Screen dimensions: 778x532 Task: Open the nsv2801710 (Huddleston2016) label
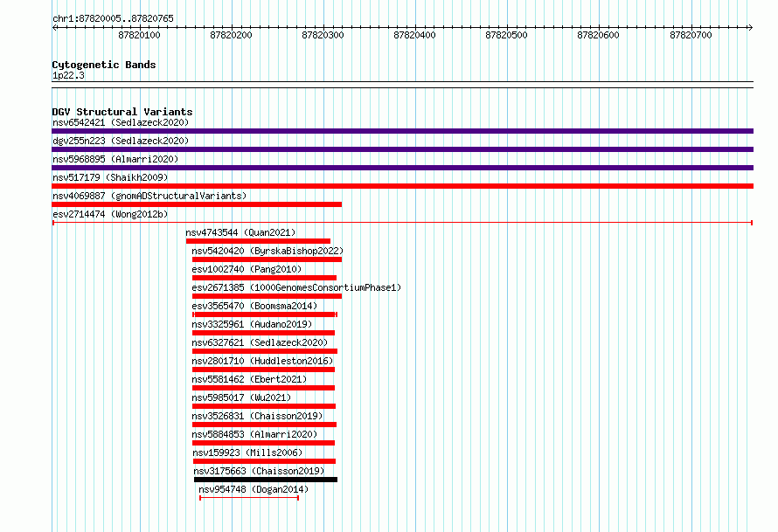pyautogui.click(x=262, y=361)
